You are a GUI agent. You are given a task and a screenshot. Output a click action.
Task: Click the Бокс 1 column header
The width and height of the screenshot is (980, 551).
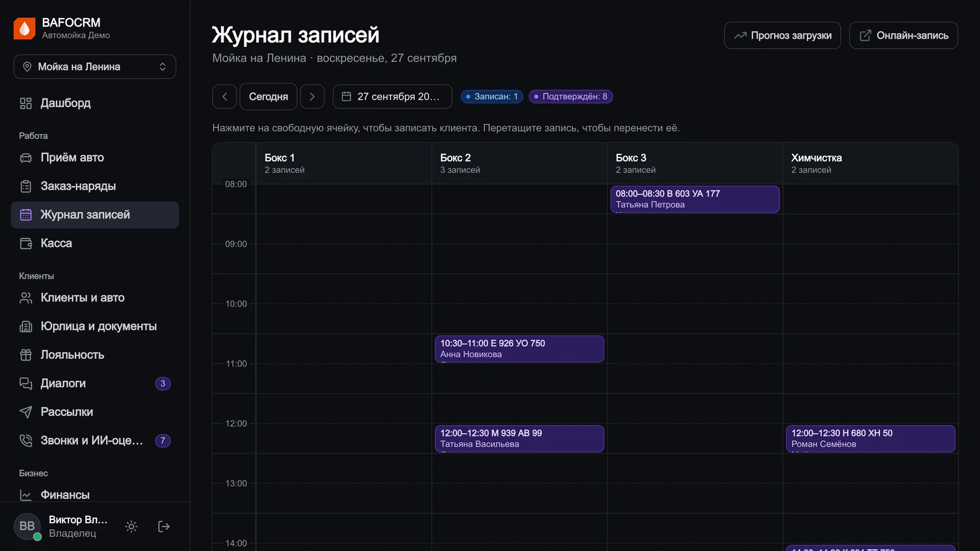[344, 163]
